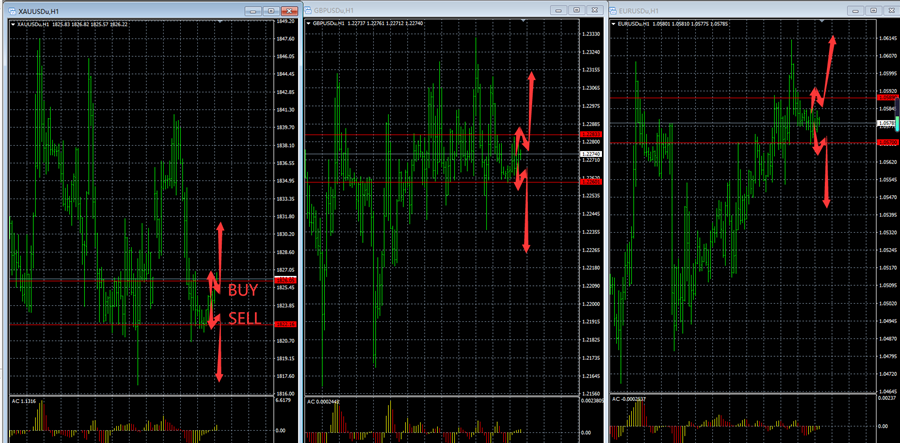Screen dimensions: 900x443
Task: Select the BUY text label on gold chart
Action: [x=242, y=290]
